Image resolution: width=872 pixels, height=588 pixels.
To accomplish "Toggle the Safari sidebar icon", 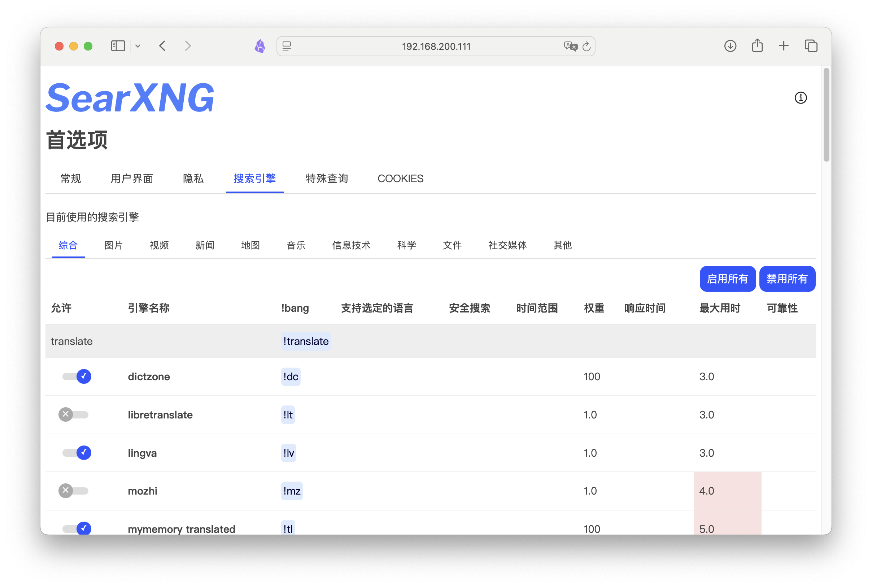I will 118,46.
